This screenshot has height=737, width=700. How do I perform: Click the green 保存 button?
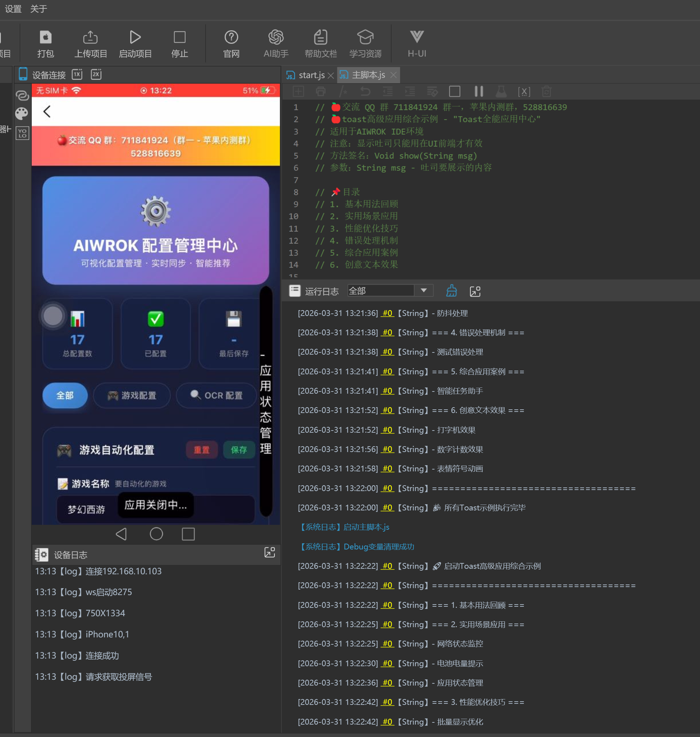pos(239,449)
